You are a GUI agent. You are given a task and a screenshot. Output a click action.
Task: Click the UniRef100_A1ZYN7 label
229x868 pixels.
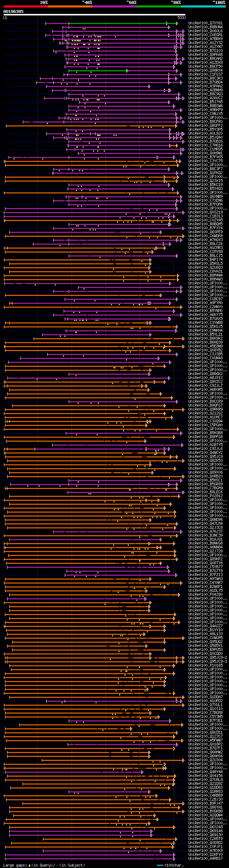(x=205, y=47)
